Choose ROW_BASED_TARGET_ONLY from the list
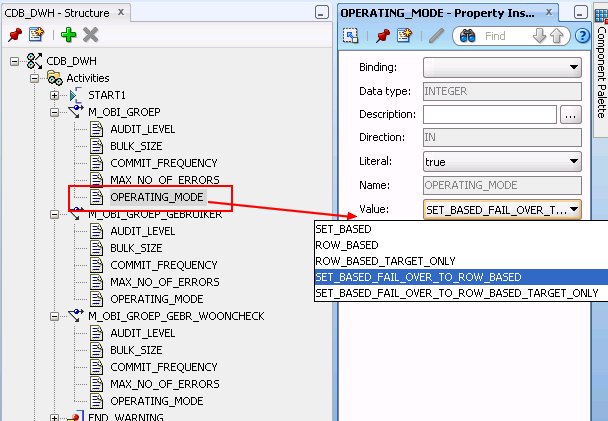 coord(385,261)
